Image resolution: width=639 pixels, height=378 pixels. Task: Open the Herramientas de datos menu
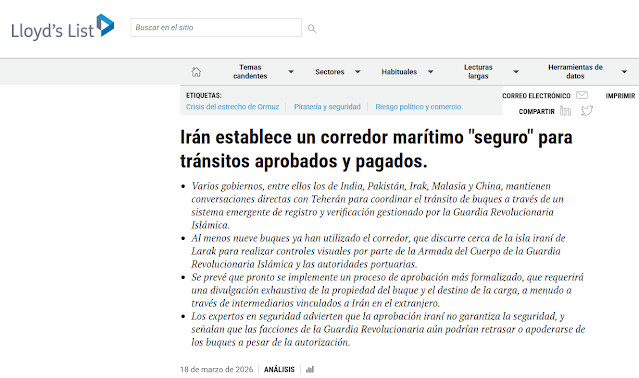click(x=575, y=72)
